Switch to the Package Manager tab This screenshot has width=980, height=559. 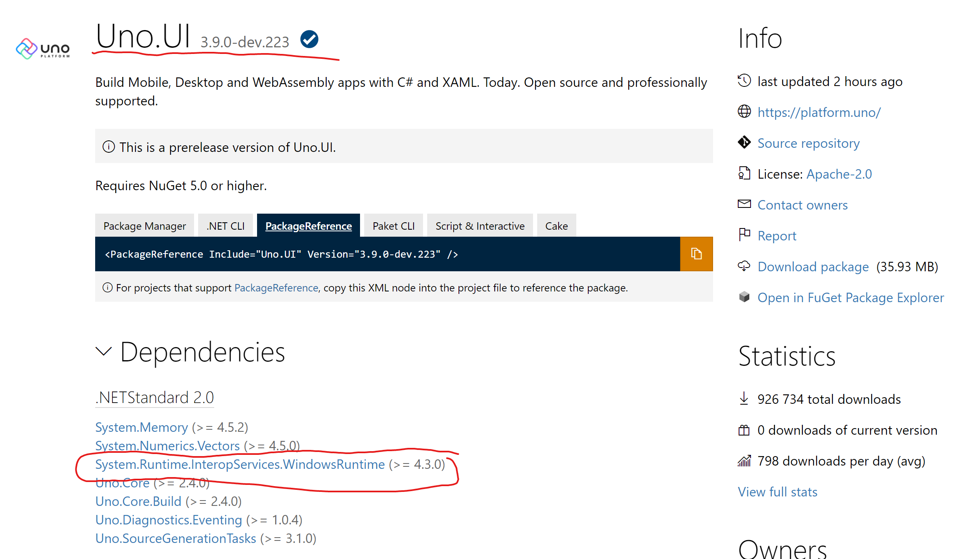pos(145,226)
